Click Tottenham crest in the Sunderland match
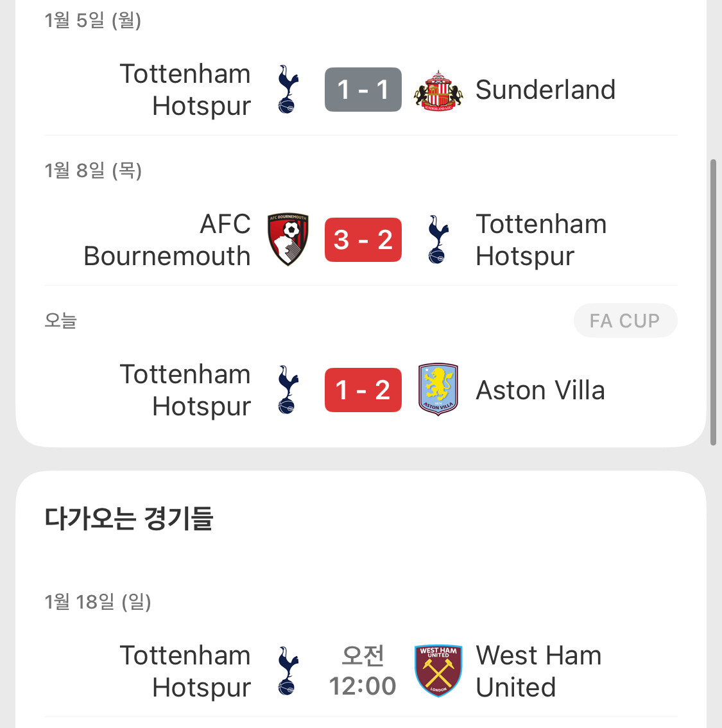 point(288,90)
